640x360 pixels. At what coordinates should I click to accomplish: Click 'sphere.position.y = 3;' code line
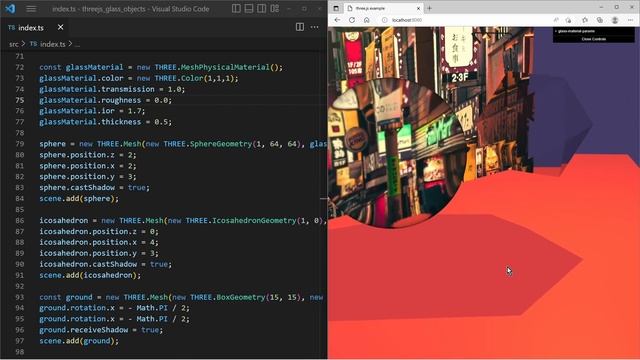[x=88, y=176]
